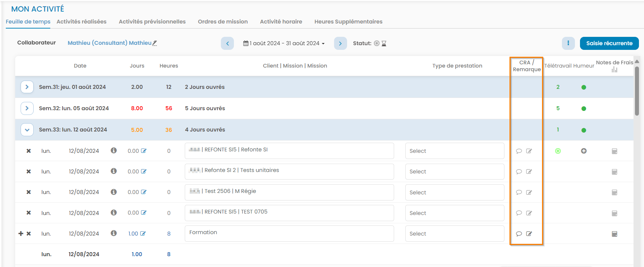Screen dimensions: 644x267
Task: Collapse week Sem.33 lun. 12 août 2024
Action: 27,130
